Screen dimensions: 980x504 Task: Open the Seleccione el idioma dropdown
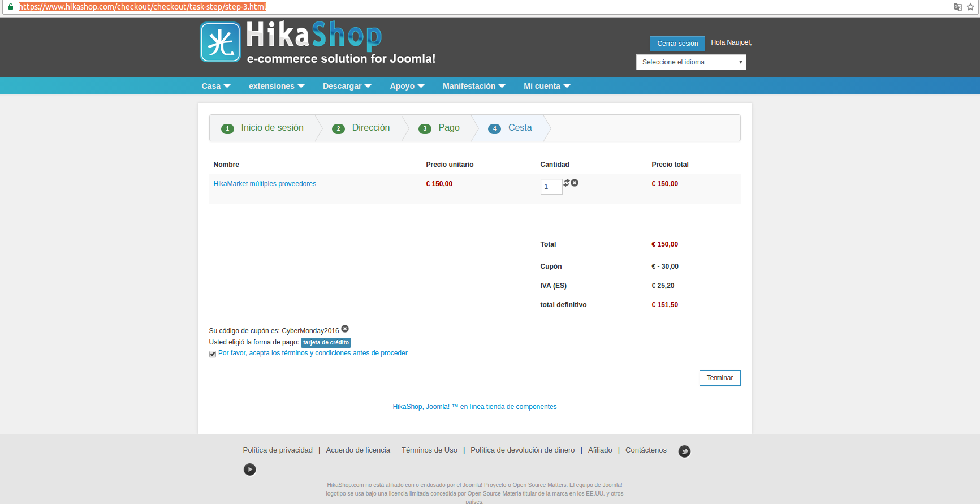[691, 62]
